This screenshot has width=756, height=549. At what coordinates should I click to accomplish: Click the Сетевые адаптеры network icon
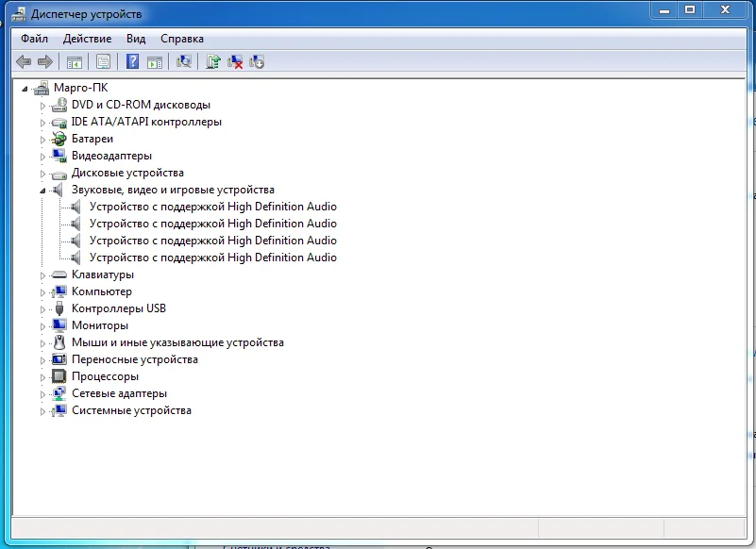(59, 393)
